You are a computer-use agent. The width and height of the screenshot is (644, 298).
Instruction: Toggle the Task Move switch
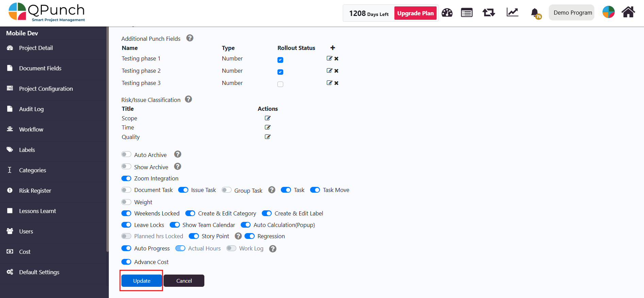pyautogui.click(x=315, y=190)
